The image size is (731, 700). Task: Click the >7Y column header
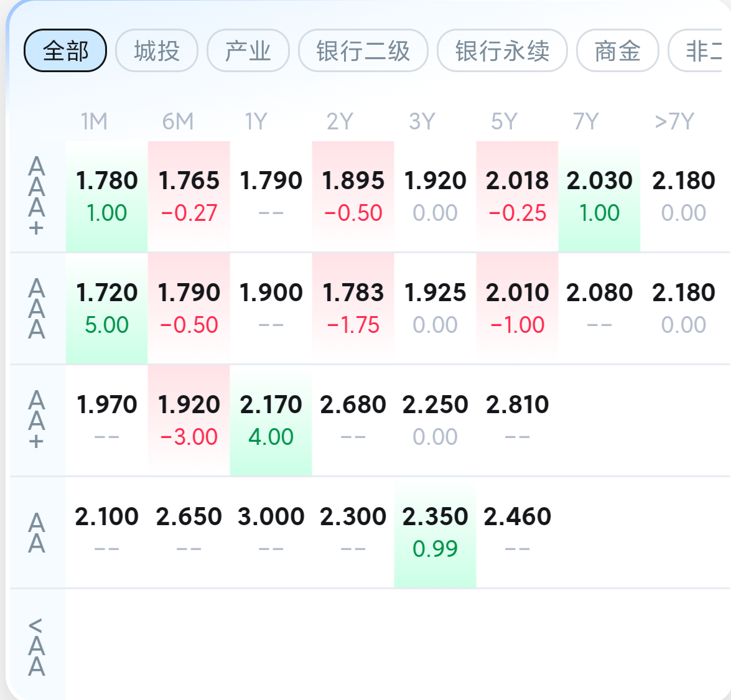click(674, 121)
